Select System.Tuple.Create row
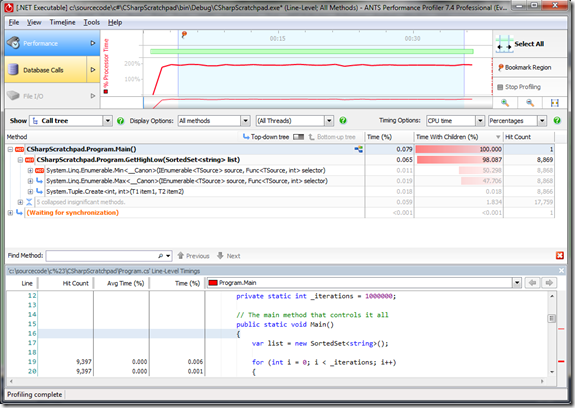The height and width of the screenshot is (408, 575). (x=281, y=192)
